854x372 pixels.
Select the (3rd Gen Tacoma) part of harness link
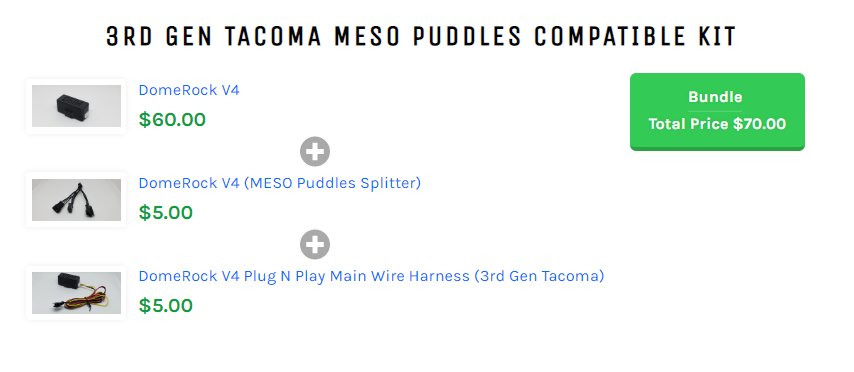pyautogui.click(x=539, y=276)
